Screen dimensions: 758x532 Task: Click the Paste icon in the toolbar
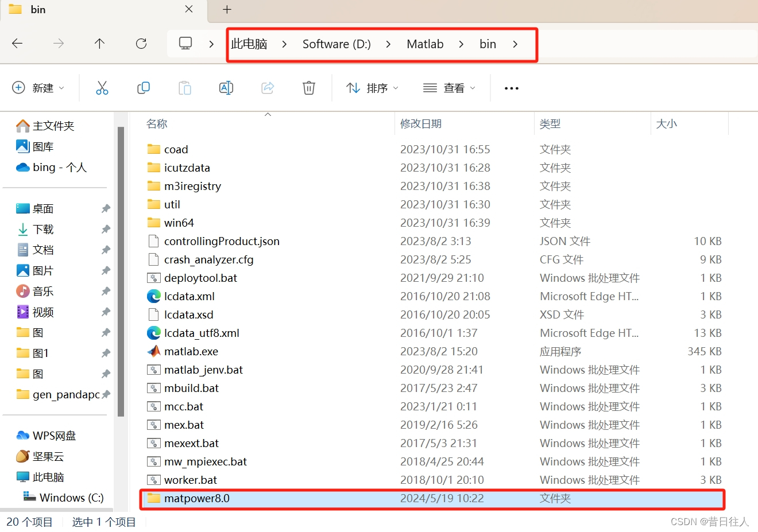pyautogui.click(x=184, y=87)
